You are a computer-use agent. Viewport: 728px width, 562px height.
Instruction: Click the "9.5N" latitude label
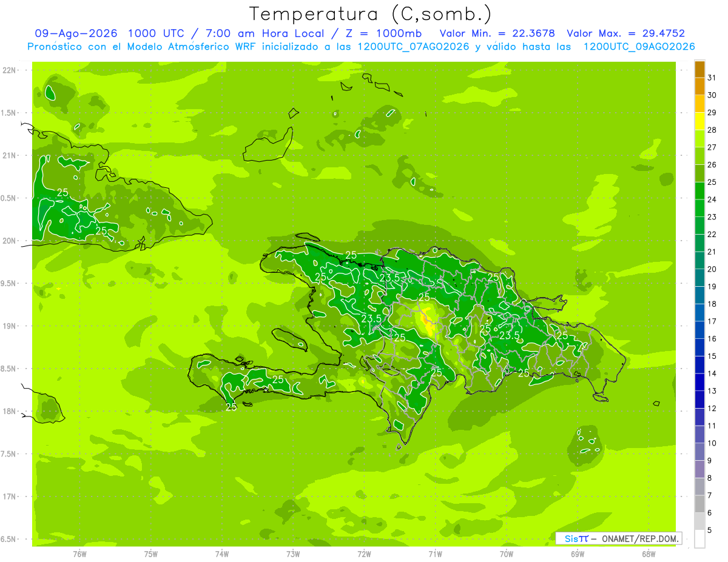tap(9, 284)
